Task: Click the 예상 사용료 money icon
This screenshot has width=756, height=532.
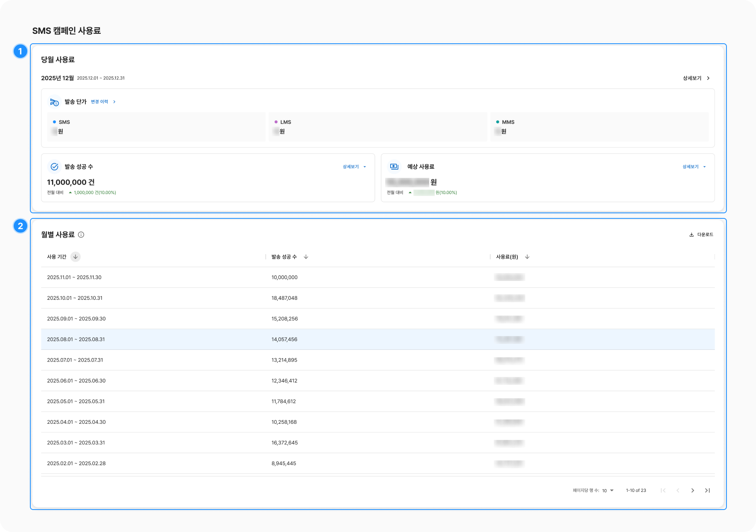Action: pyautogui.click(x=394, y=167)
